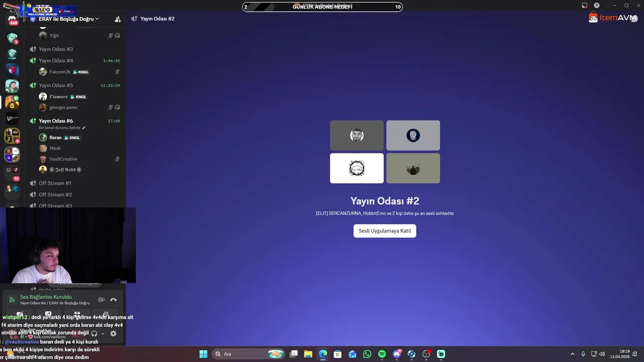Image resolution: width=644 pixels, height=362 pixels.
Task: Open Discord direct messages home icon
Action: 12,19
